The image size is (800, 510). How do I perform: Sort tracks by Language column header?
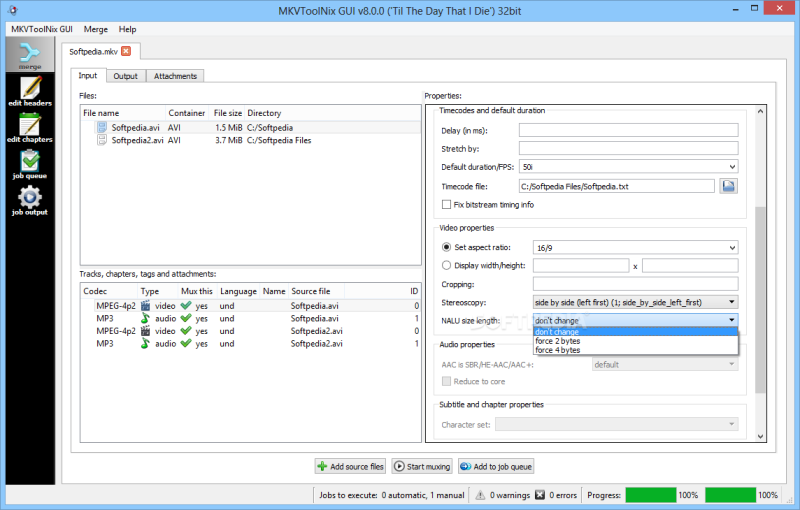coord(238,291)
